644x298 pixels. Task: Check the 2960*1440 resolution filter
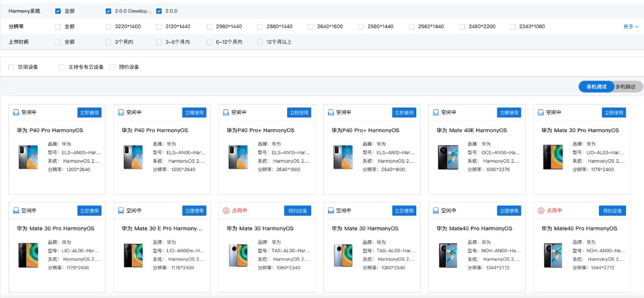[x=210, y=26]
